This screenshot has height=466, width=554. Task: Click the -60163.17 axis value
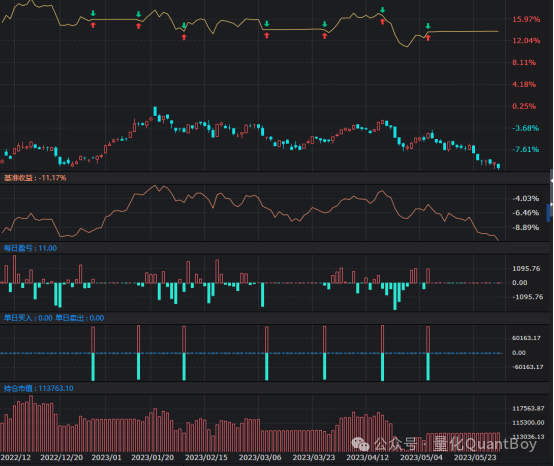pyautogui.click(x=527, y=367)
